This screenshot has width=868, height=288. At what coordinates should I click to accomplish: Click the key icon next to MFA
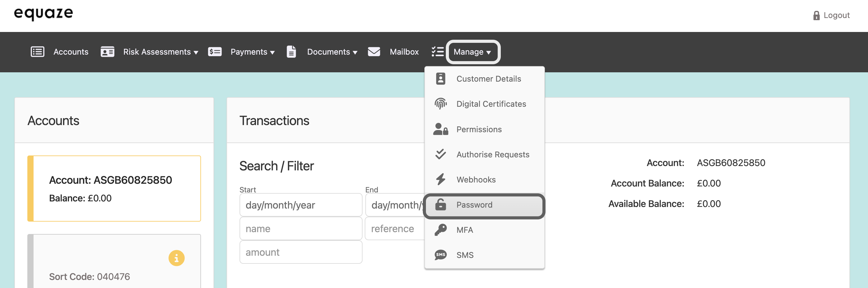pos(441,230)
